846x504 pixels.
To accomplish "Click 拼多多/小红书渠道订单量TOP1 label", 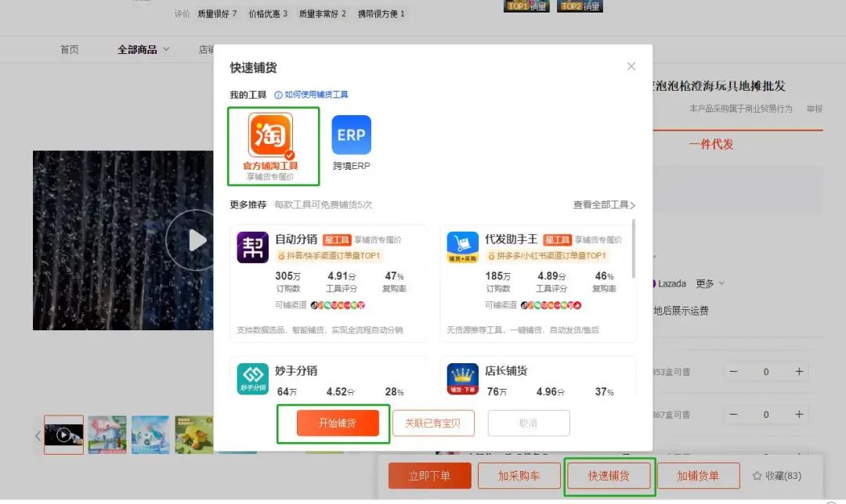I will coord(547,255).
